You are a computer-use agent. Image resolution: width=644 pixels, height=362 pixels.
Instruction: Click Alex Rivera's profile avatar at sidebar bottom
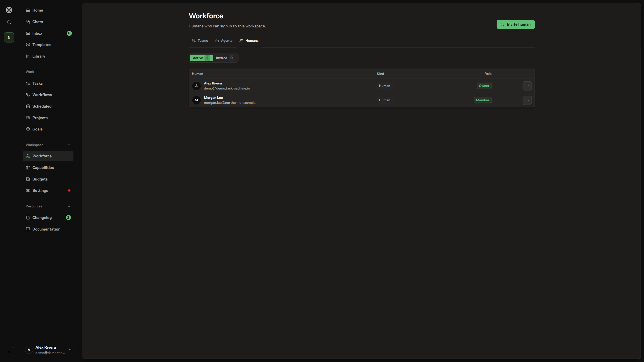point(29,350)
